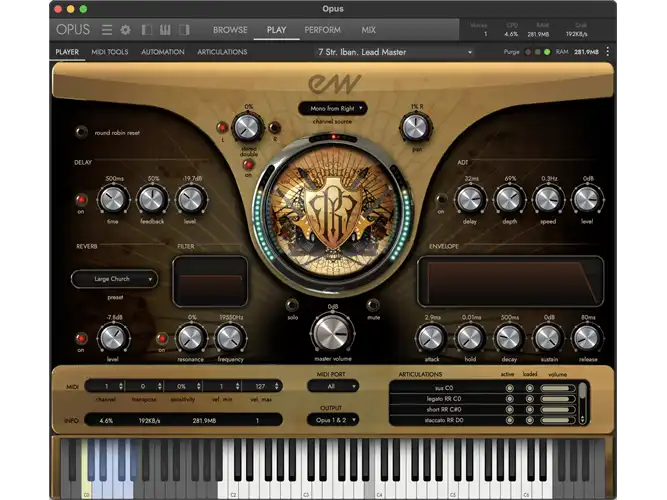Toggle stereo double on button
Viewport: 667px width, 500px height.
pos(248,165)
